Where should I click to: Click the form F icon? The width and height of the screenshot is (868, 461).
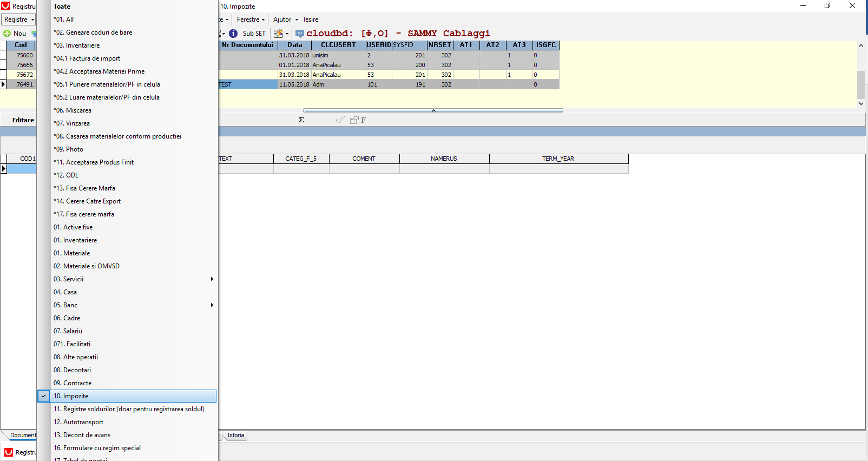pyautogui.click(x=358, y=120)
